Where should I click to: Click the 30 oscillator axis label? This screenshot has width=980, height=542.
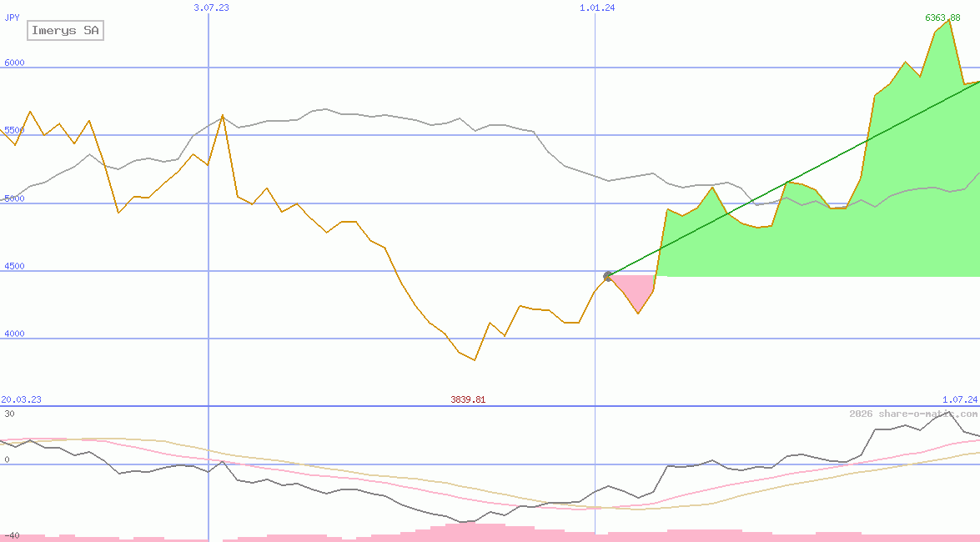click(8, 414)
